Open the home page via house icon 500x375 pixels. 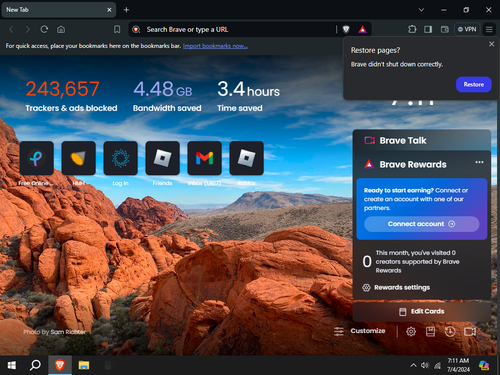pos(61,30)
